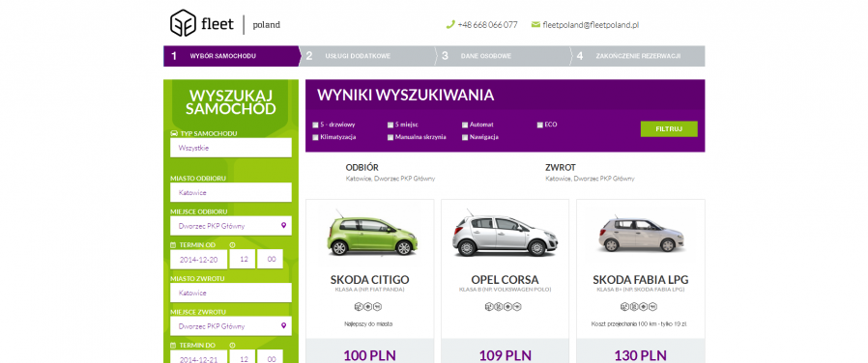
Task: Open the Miasto odbioru dropdown
Action: click(x=231, y=193)
